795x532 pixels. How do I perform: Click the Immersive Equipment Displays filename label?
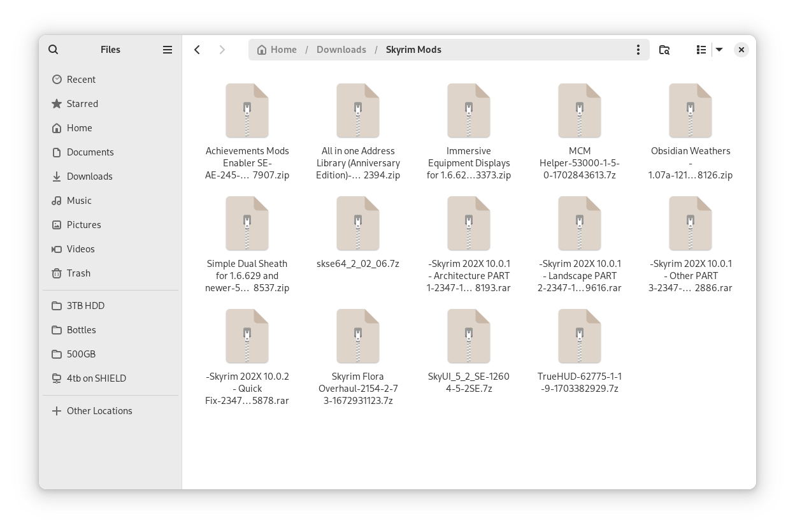coord(469,163)
